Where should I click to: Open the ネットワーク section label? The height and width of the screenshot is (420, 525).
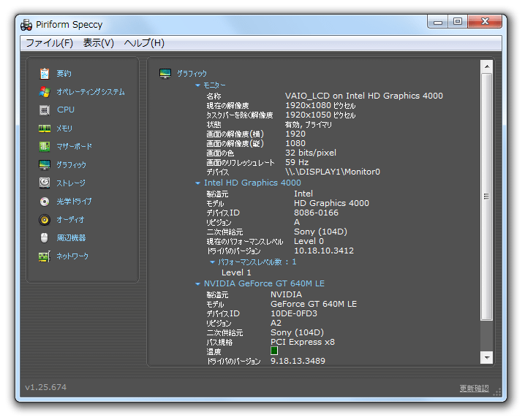[72, 256]
